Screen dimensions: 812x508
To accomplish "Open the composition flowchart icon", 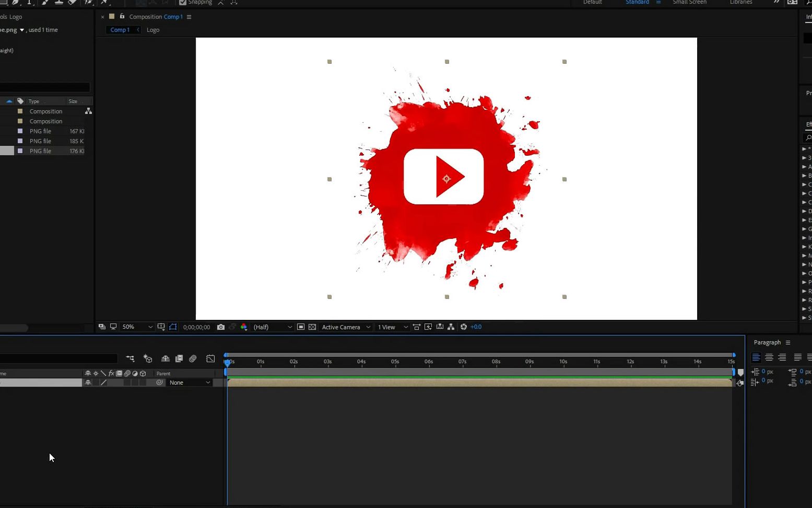I will pos(451,327).
